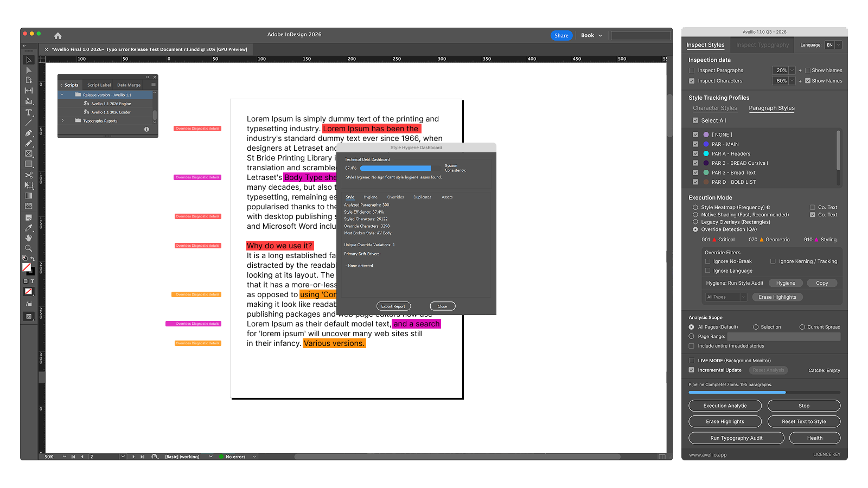
Task: Open the All Types dropdown
Action: [x=726, y=297]
